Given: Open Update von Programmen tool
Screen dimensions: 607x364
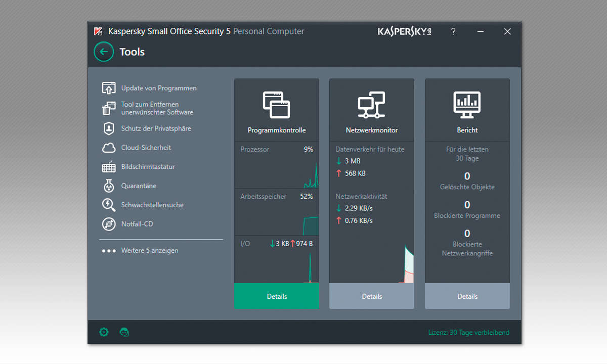Looking at the screenshot, I should 159,88.
